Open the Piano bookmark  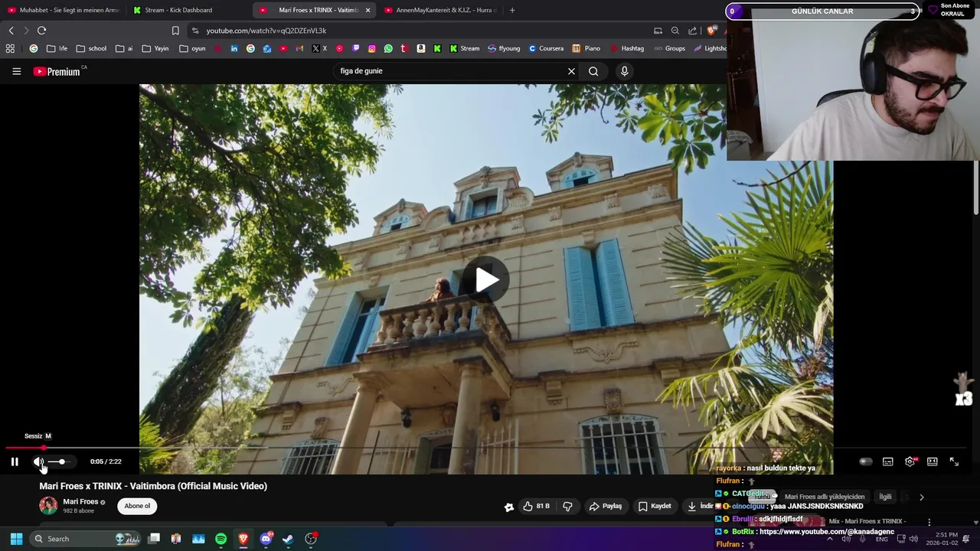586,48
